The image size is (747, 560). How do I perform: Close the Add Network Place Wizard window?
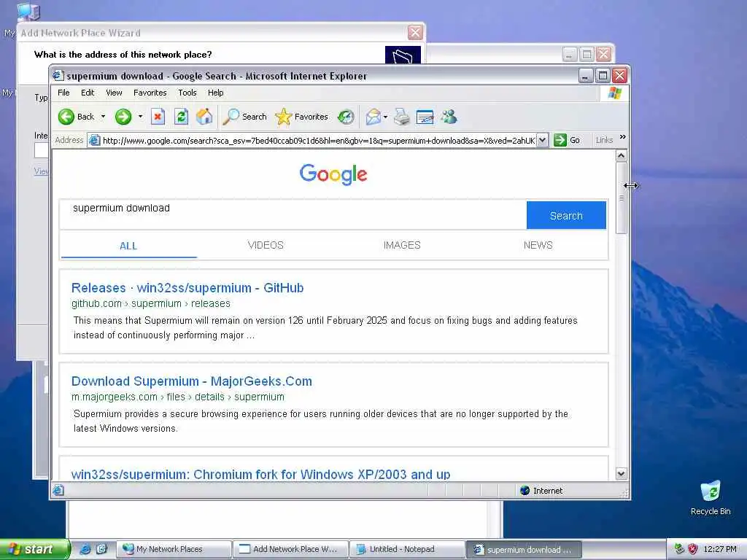pos(415,32)
